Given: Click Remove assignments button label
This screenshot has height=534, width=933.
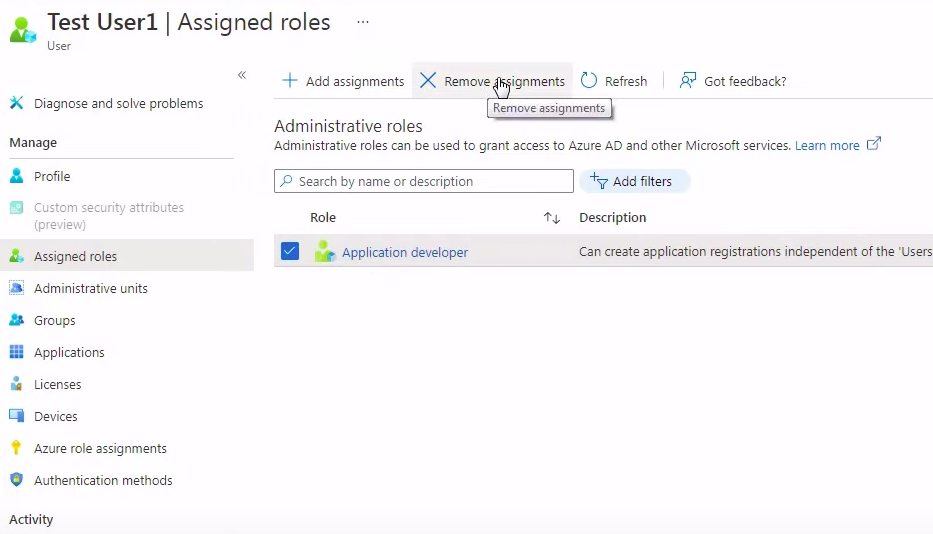Looking at the screenshot, I should click(504, 81).
